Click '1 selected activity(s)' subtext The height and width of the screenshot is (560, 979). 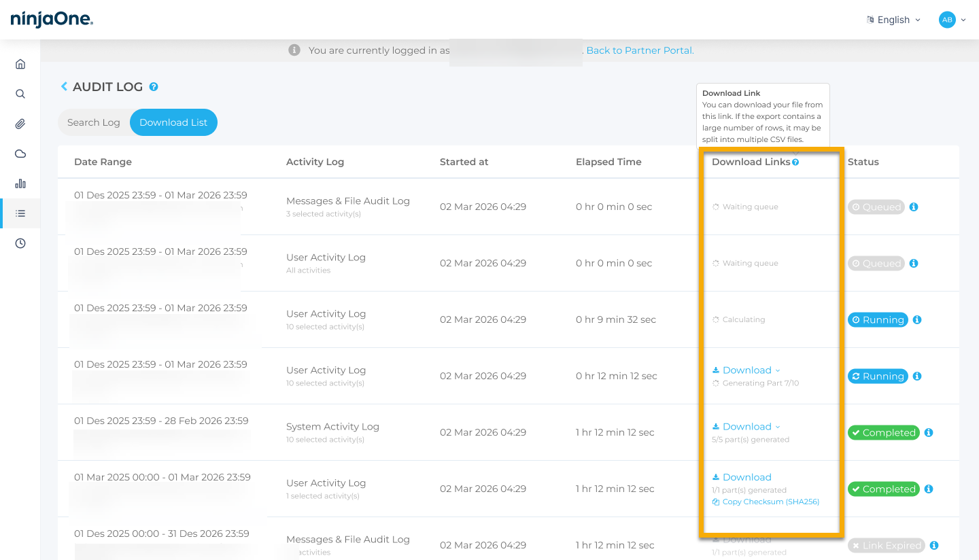(x=323, y=496)
